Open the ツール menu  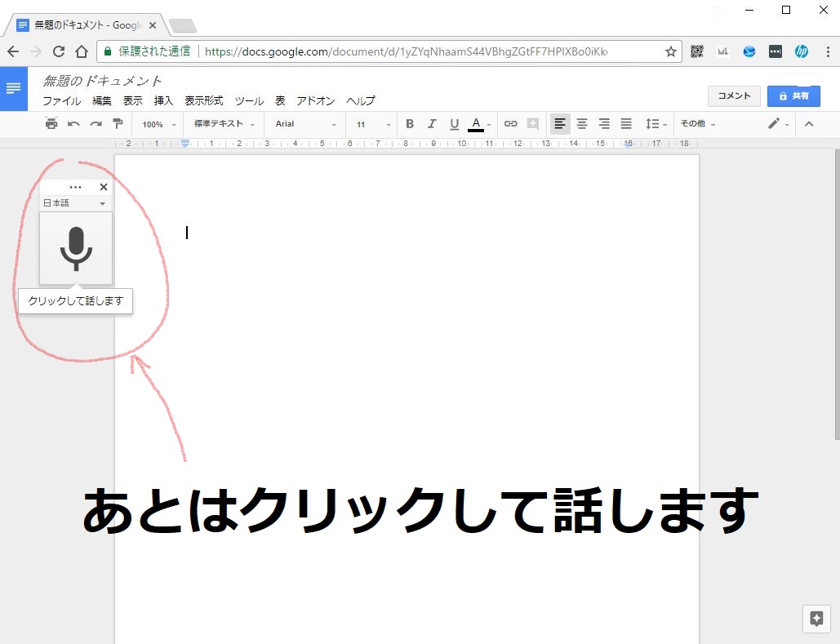tap(249, 100)
